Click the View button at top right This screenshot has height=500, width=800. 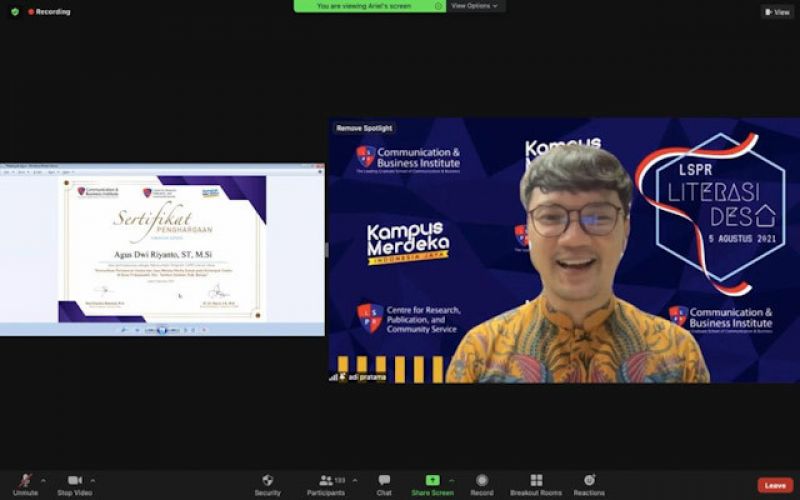tap(777, 12)
